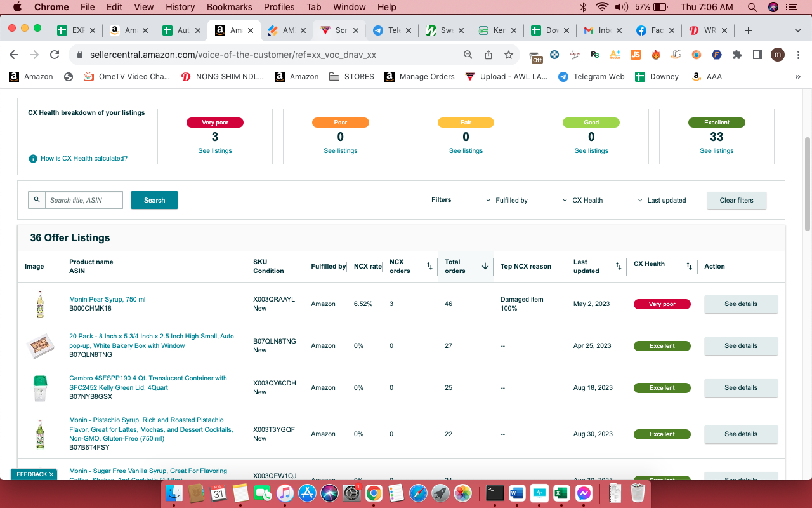Click the share page icon in the address bar
Viewport: 812px width, 508px height.
click(x=488, y=55)
